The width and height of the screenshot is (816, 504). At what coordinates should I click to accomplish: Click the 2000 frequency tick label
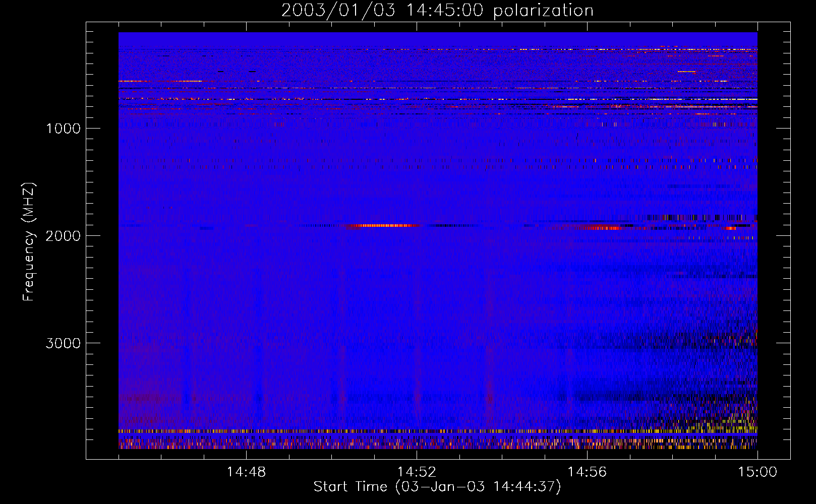63,236
